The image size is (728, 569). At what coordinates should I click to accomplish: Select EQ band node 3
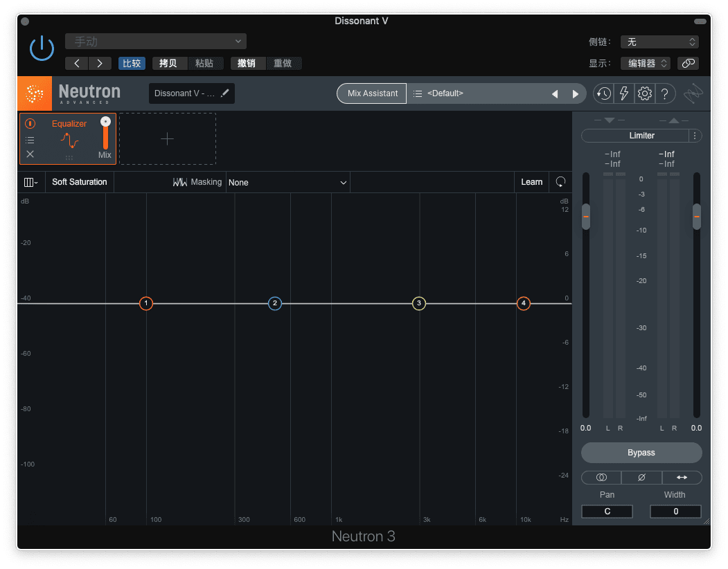point(419,303)
